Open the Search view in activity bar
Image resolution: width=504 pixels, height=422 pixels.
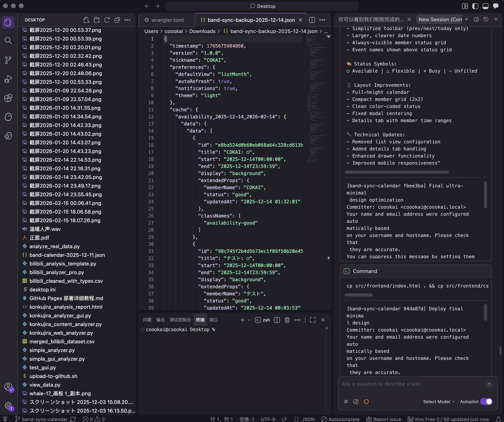[x=8, y=41]
